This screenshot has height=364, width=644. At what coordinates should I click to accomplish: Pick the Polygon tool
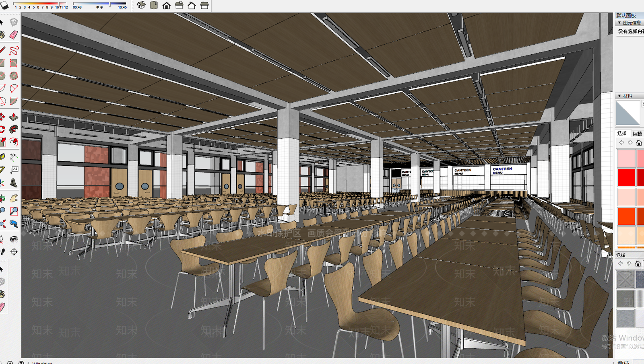(x=14, y=76)
